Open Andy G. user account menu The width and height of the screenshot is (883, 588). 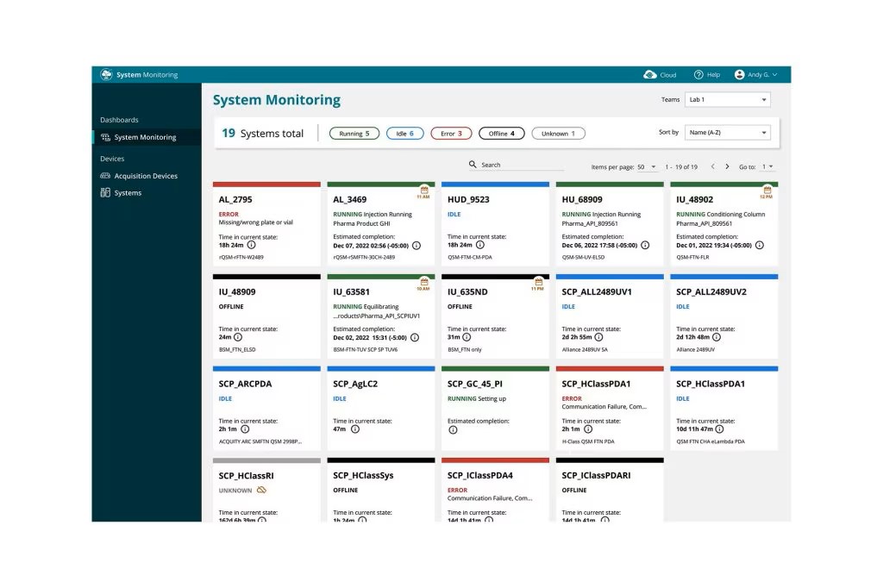point(755,74)
